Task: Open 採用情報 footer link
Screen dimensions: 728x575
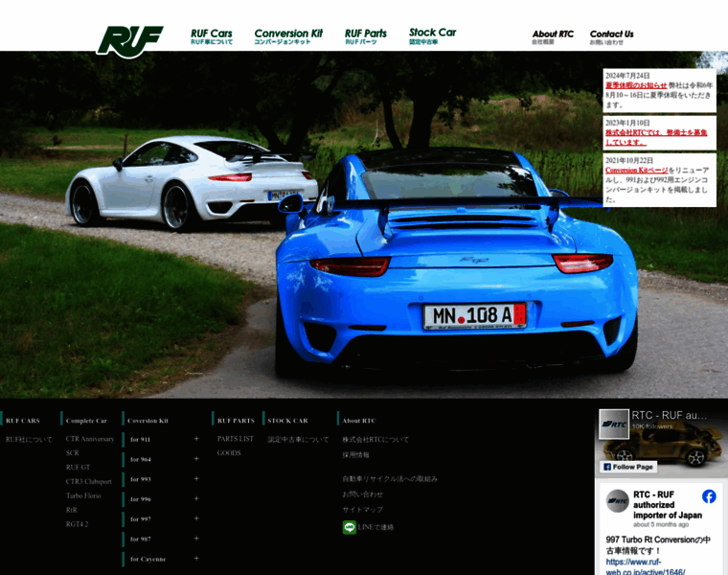Action: 355,455
